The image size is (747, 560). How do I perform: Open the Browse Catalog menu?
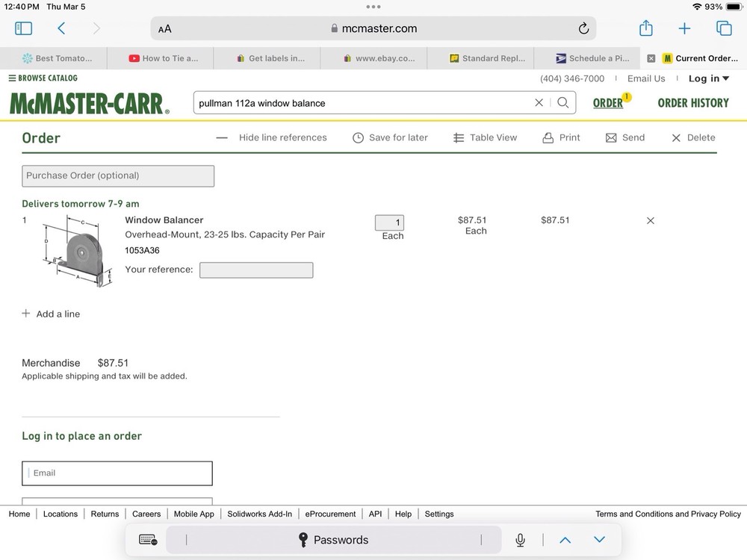[x=43, y=78]
